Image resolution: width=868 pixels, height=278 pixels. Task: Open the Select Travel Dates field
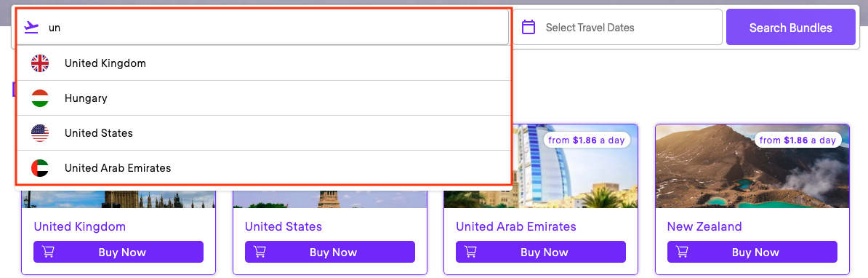coord(617,27)
